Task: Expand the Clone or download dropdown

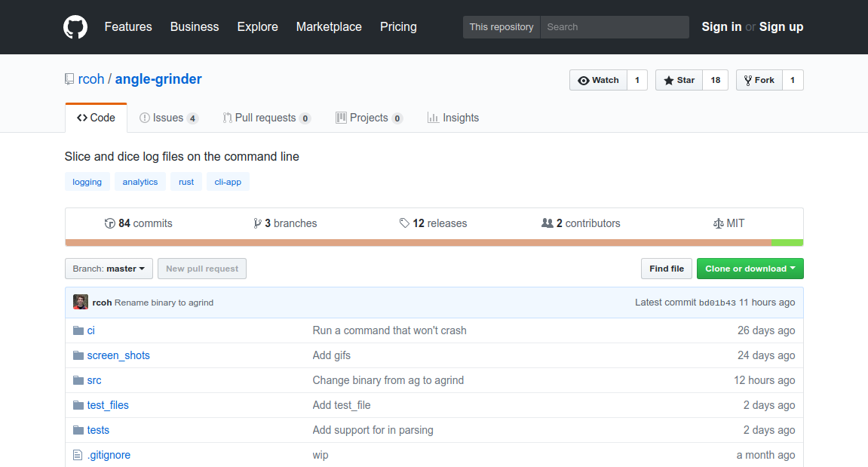Action: (750, 269)
